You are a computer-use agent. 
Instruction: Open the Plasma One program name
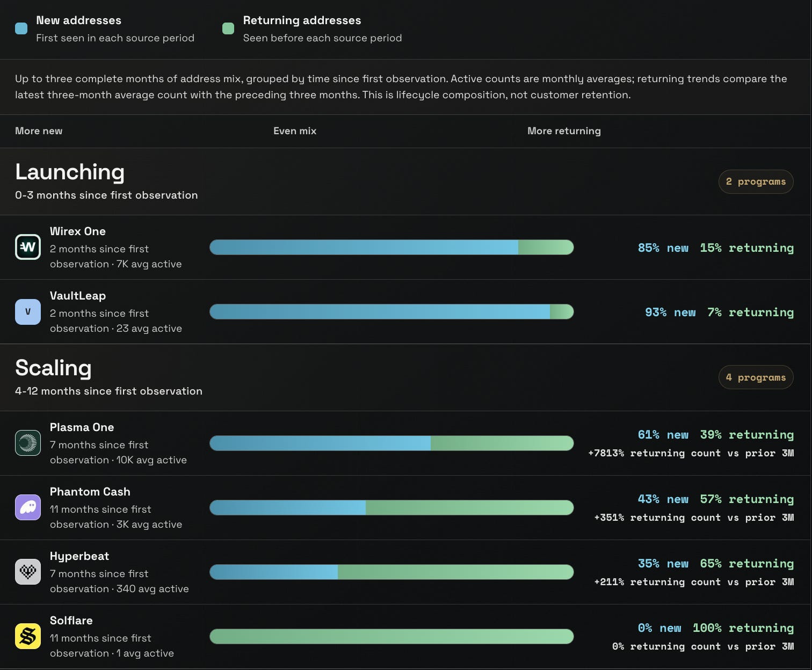[82, 427]
